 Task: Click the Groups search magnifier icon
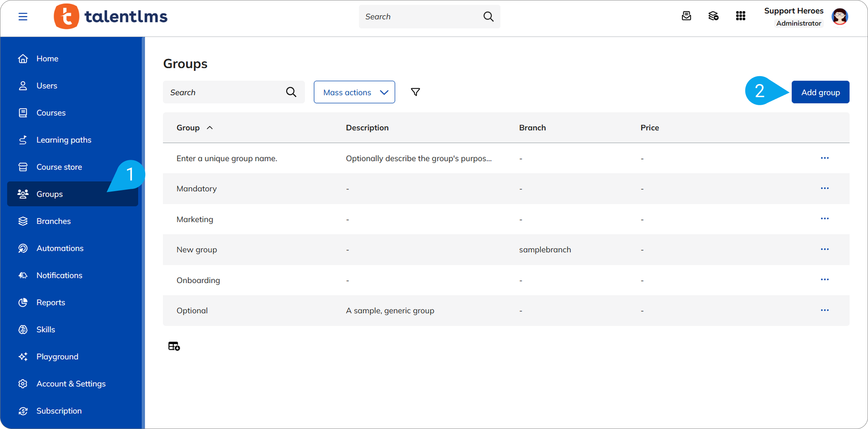pyautogui.click(x=291, y=92)
